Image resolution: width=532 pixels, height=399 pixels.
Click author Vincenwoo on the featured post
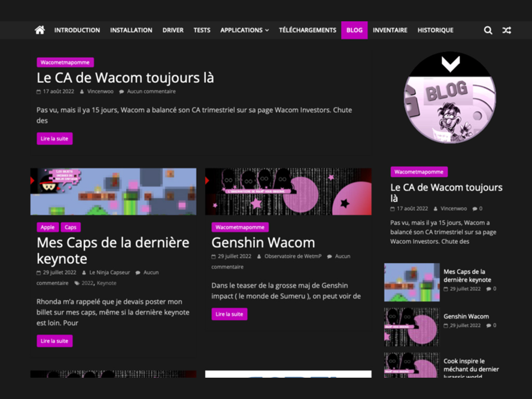pos(100,91)
